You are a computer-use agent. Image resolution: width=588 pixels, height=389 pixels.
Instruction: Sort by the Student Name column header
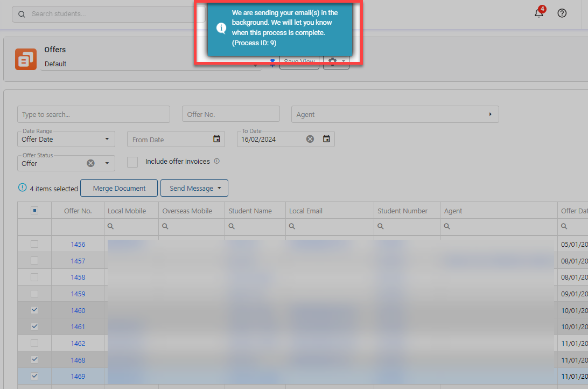[x=250, y=211]
